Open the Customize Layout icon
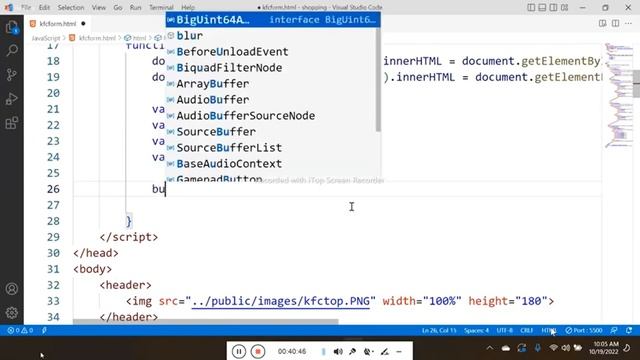The image size is (640, 360). click(564, 7)
